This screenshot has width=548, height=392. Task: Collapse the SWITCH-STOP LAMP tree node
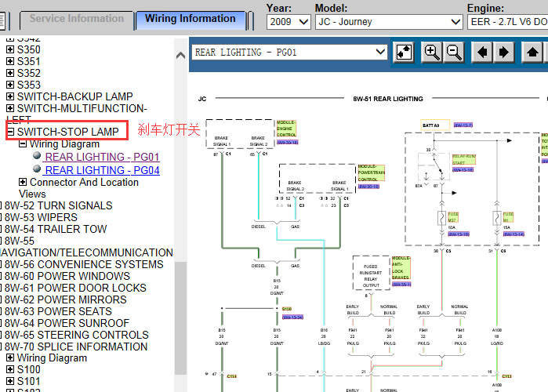[10, 132]
